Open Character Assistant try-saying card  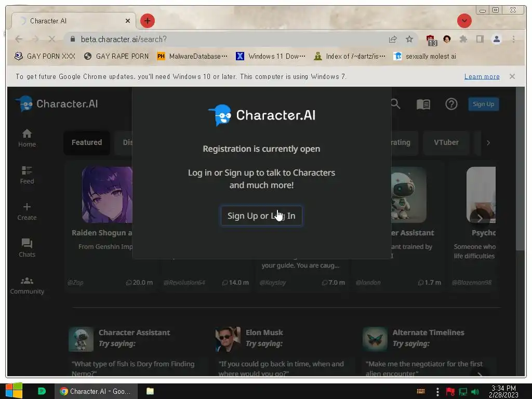137,351
